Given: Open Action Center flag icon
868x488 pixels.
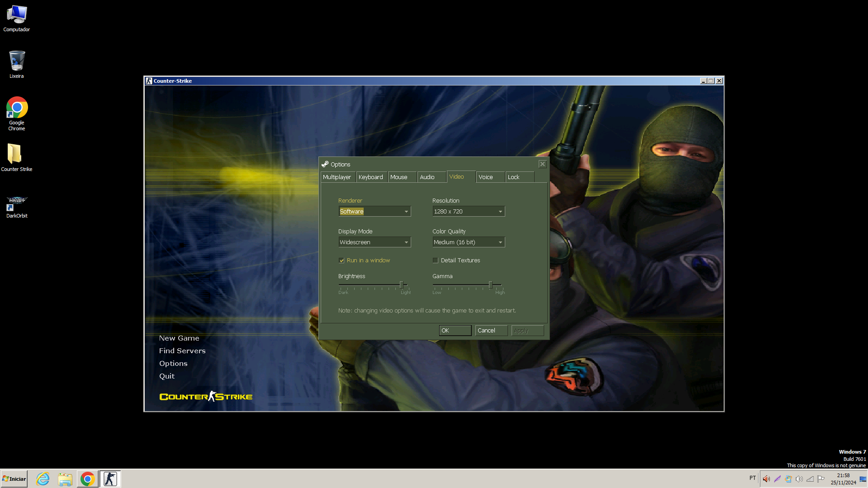Looking at the screenshot, I should (821, 479).
